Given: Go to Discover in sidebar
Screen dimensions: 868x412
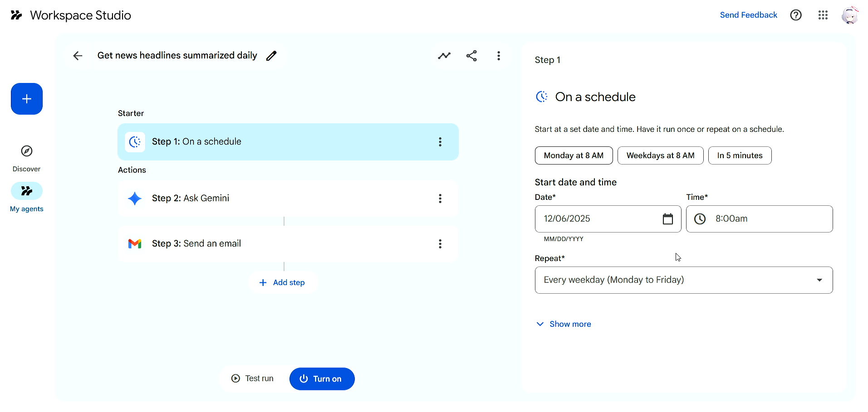Looking at the screenshot, I should [x=27, y=157].
